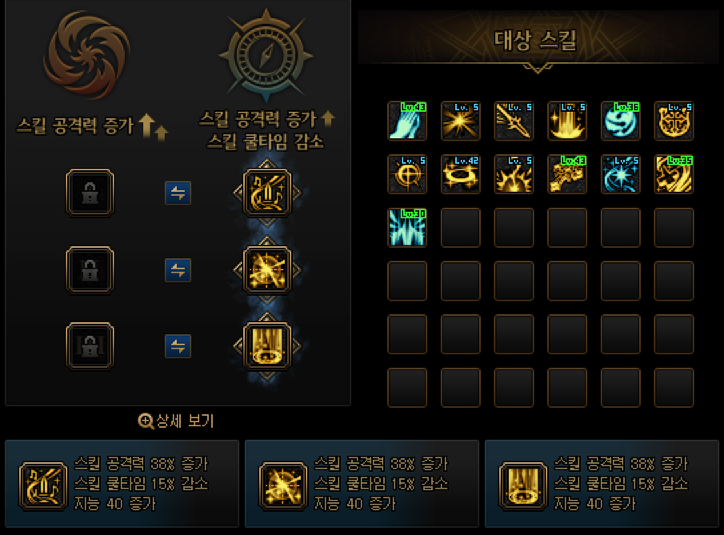Click the glowing golden light pillar rune slot

click(267, 346)
